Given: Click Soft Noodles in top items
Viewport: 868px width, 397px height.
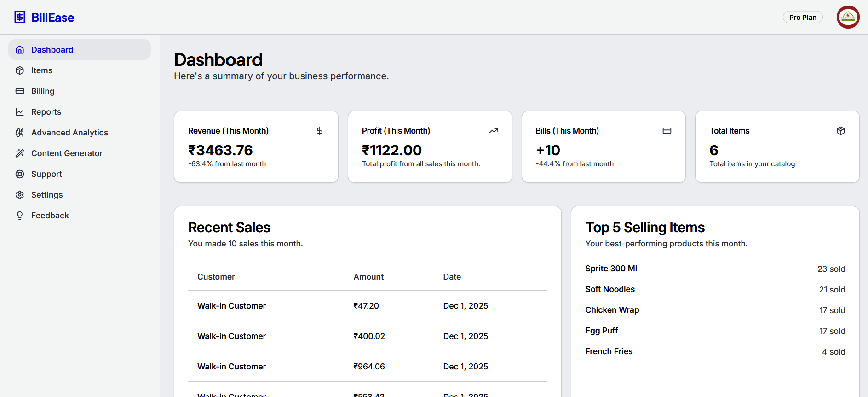Looking at the screenshot, I should (610, 289).
